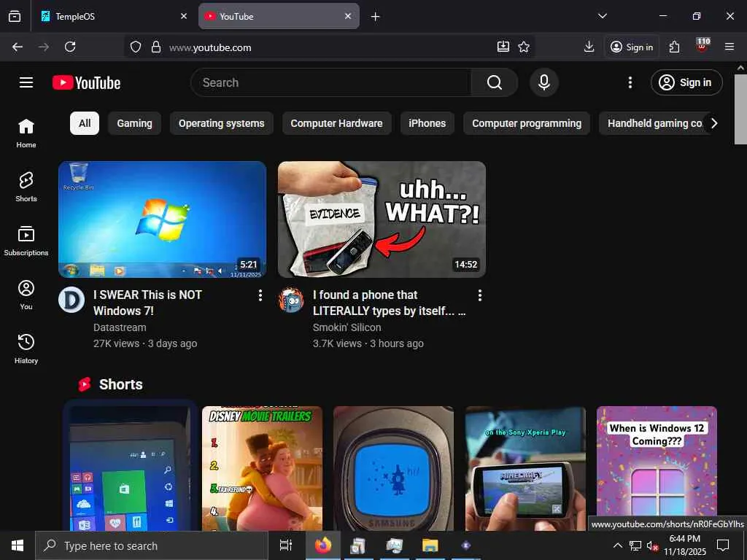Play the EVIDENCE bag phone thumbnail video
Screen dimensions: 747x560
pyautogui.click(x=382, y=219)
